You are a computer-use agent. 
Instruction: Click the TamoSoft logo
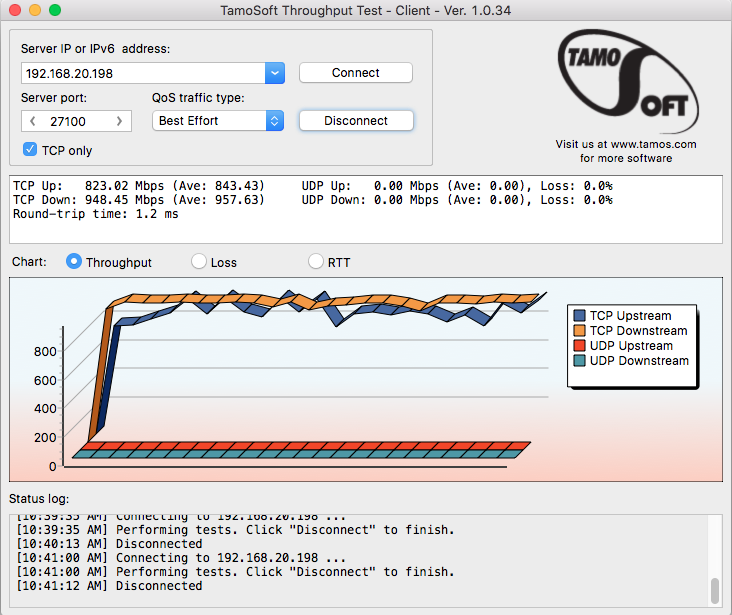628,80
